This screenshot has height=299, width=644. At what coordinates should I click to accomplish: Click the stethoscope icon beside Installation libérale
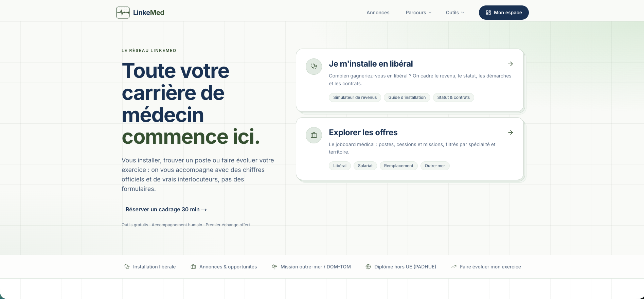click(127, 267)
